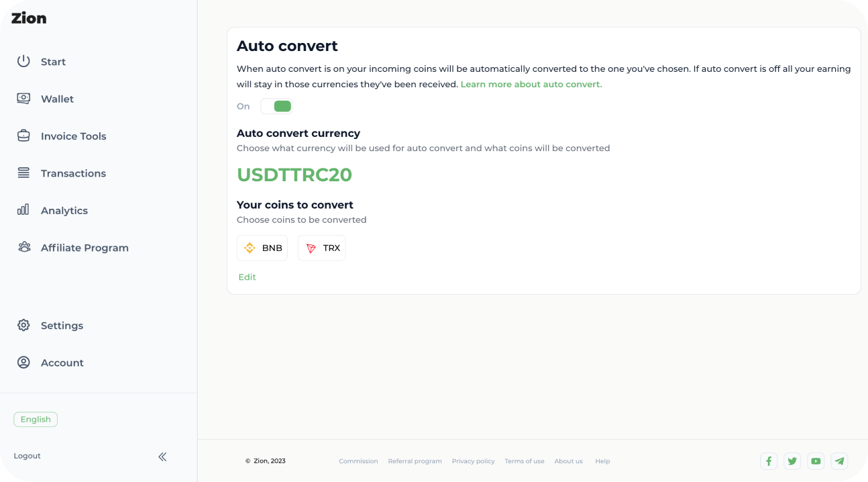Click the Wallet icon in sidebar
Screen dimensions: 868x482
[x=23, y=99]
